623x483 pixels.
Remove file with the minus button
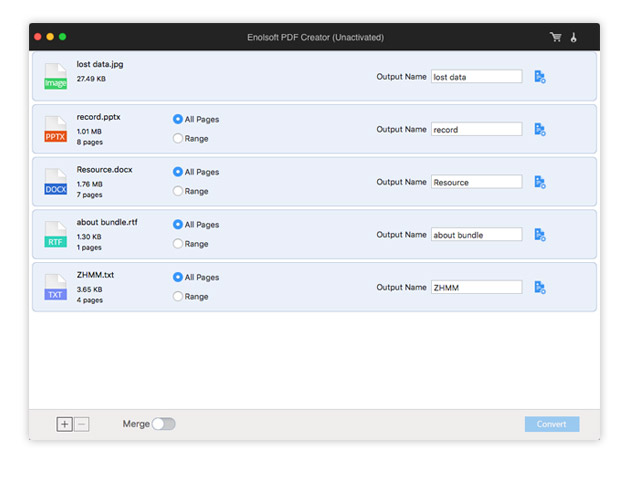pos(81,424)
